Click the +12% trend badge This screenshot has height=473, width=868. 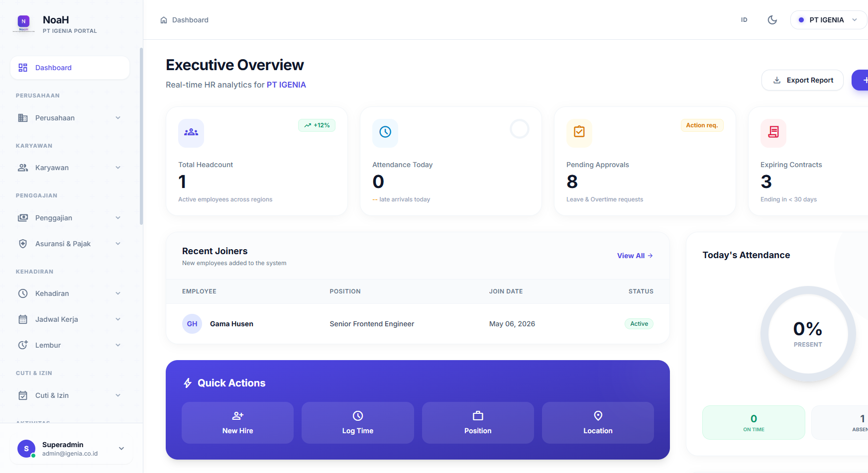(x=317, y=125)
